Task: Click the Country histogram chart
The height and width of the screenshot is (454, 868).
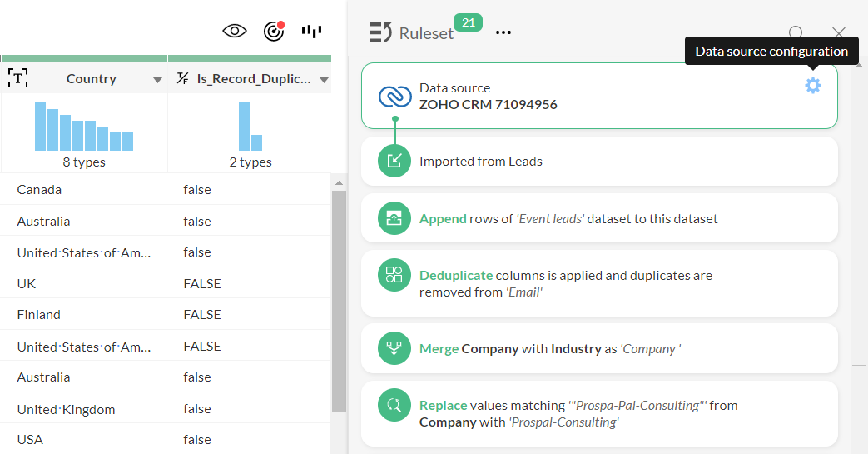Action: [x=84, y=127]
